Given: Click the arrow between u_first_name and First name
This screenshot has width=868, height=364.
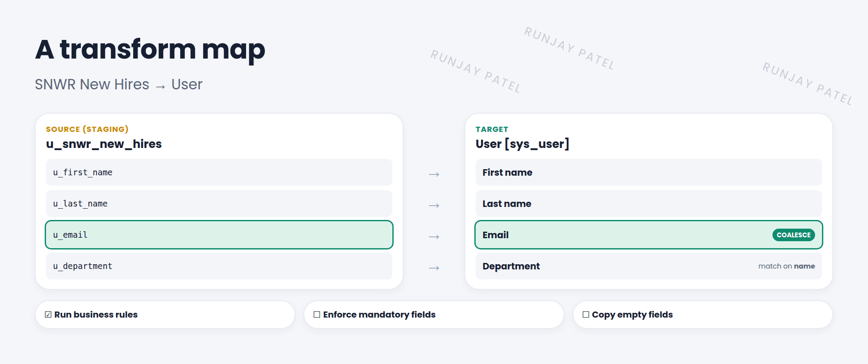Looking at the screenshot, I should [x=434, y=174].
